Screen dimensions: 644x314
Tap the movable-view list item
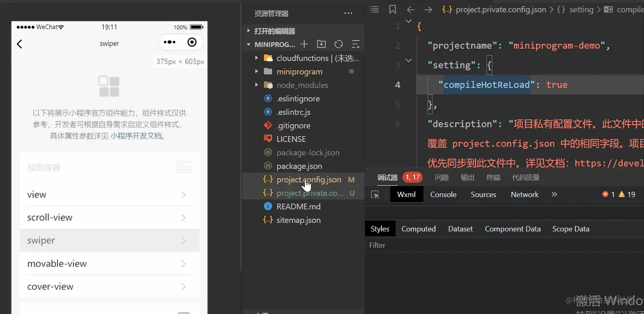109,263
